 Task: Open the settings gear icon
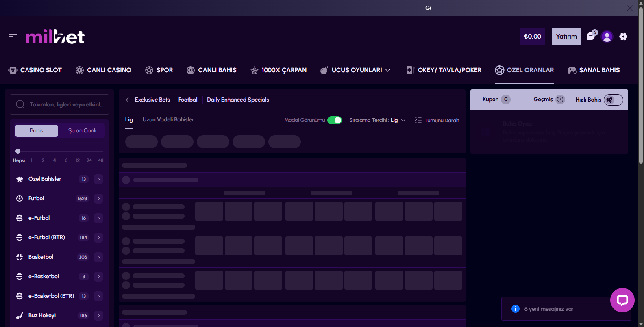pyautogui.click(x=623, y=37)
